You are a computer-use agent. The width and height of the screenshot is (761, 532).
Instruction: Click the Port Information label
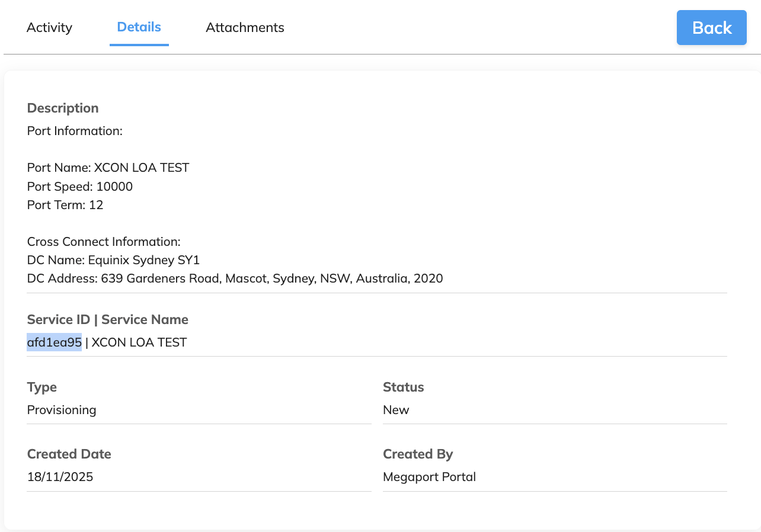click(x=75, y=131)
